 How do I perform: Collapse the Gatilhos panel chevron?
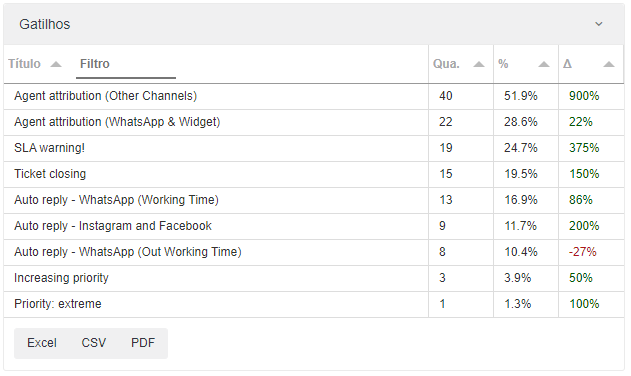(598, 24)
